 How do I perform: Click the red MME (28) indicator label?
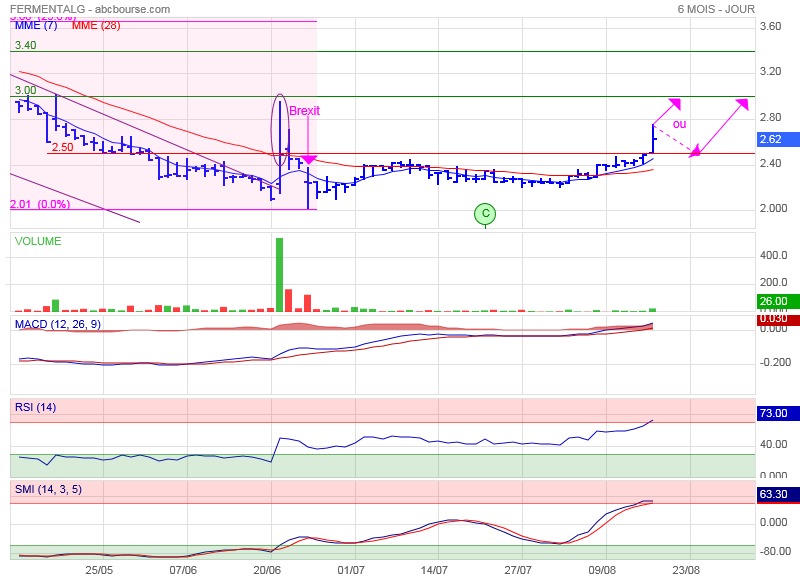[x=96, y=26]
